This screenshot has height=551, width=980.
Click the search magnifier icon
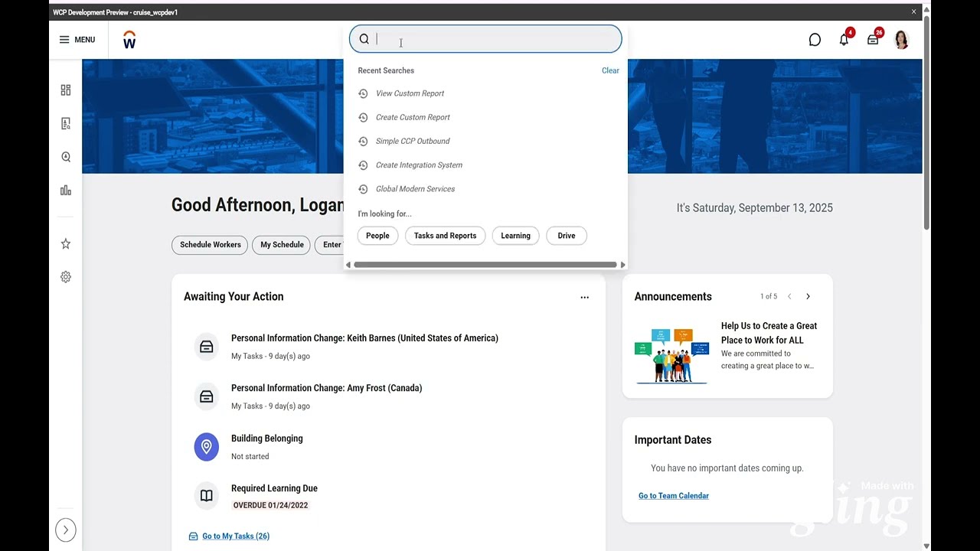click(364, 39)
